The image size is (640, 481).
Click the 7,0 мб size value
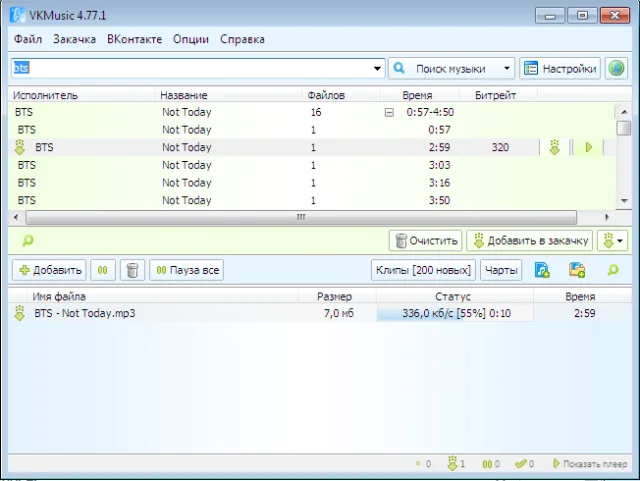[x=339, y=313]
